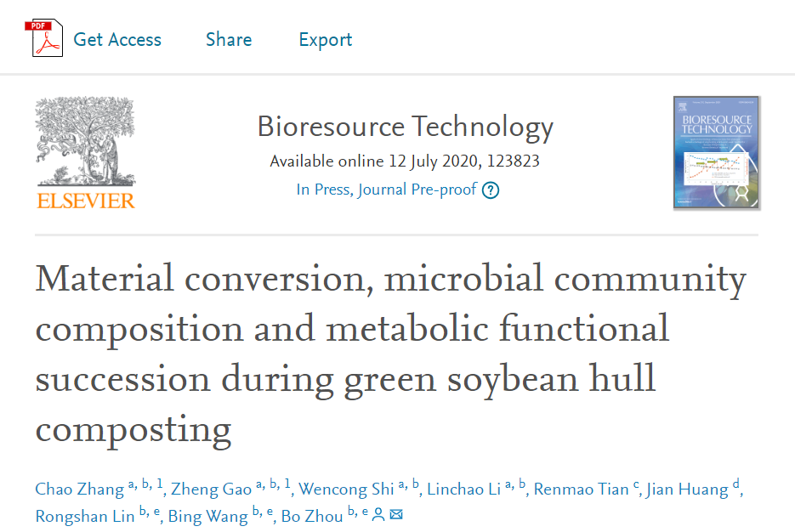Click the author profile person icon
The width and height of the screenshot is (795, 532).
378,515
